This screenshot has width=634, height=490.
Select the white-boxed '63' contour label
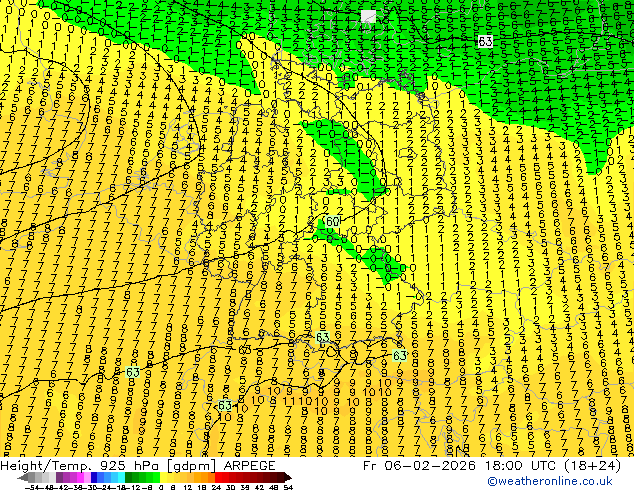click(485, 41)
